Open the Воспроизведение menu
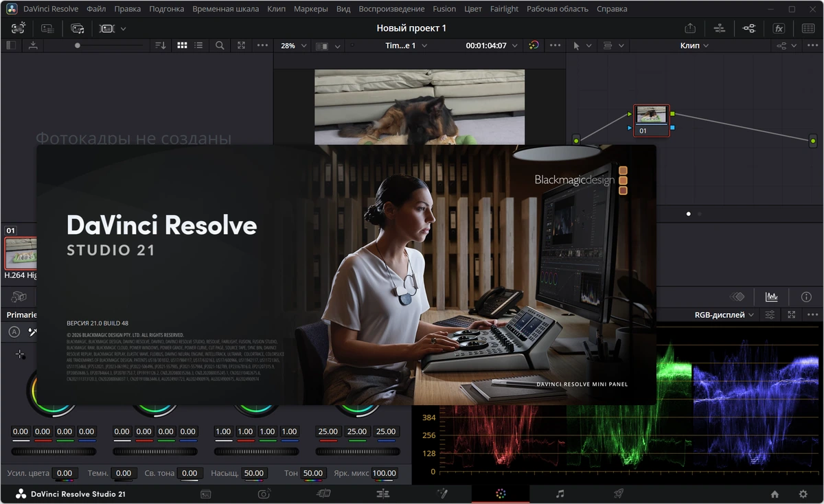Screen dimensions: 824x504 tap(392, 9)
